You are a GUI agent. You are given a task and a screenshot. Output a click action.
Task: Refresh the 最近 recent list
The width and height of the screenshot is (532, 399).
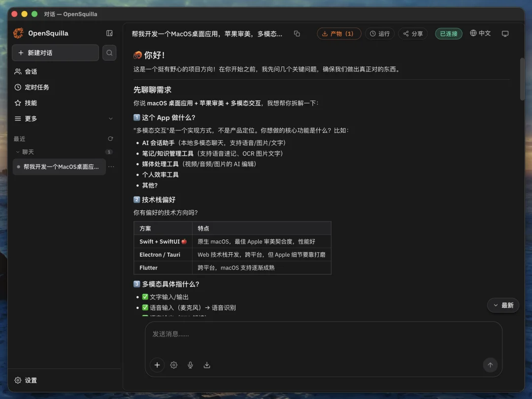pos(110,139)
